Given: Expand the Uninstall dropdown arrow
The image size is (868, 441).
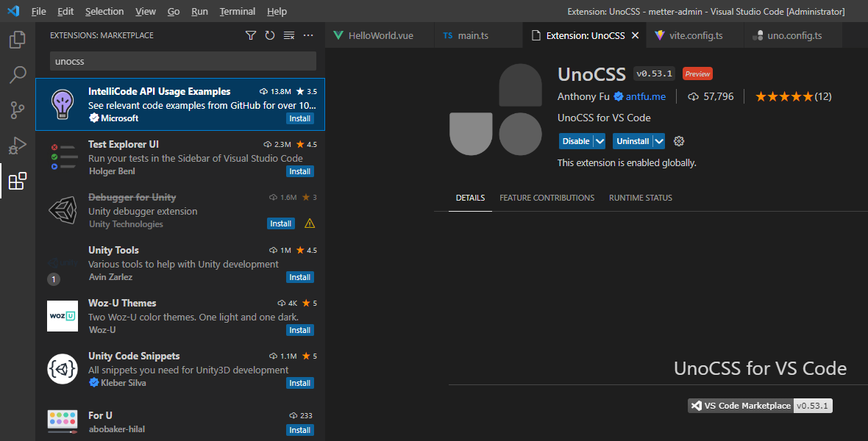Looking at the screenshot, I should click(659, 141).
